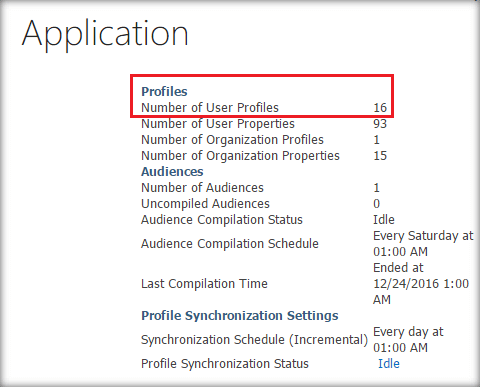The image size is (480, 387).
Task: Click the Audience Compilation Status Idle value
Action: tap(384, 220)
